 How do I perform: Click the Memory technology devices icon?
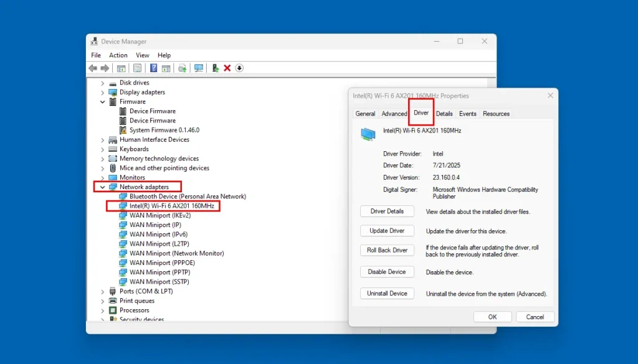113,159
